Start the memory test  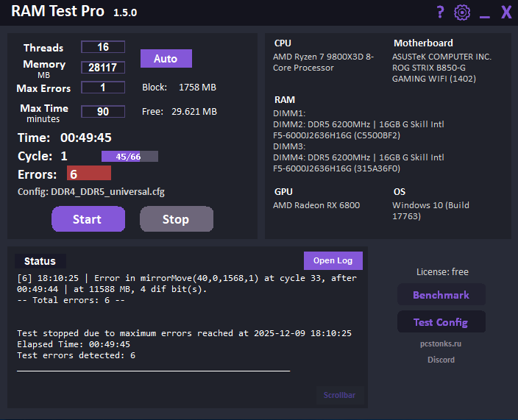click(x=88, y=219)
